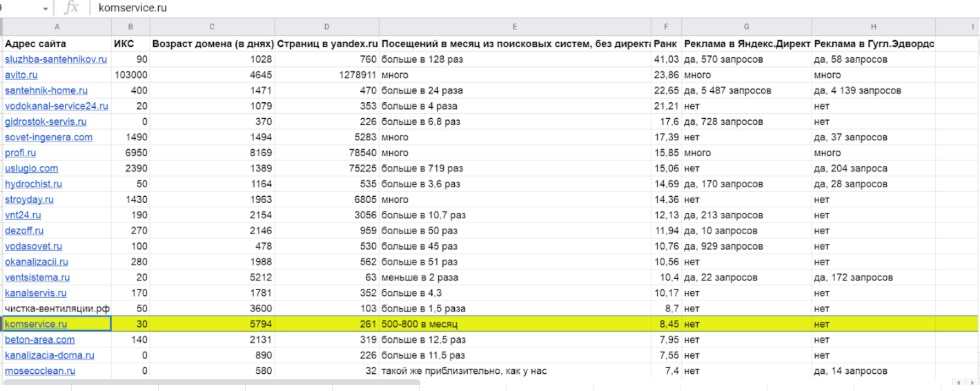Open the avito.ru link
This screenshot has width=980, height=391.
[21, 75]
